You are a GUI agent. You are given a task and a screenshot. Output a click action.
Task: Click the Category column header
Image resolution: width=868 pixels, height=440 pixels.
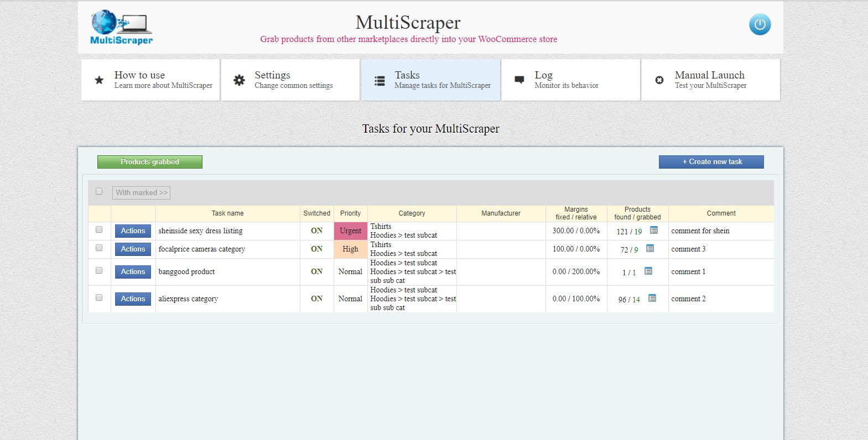point(412,213)
